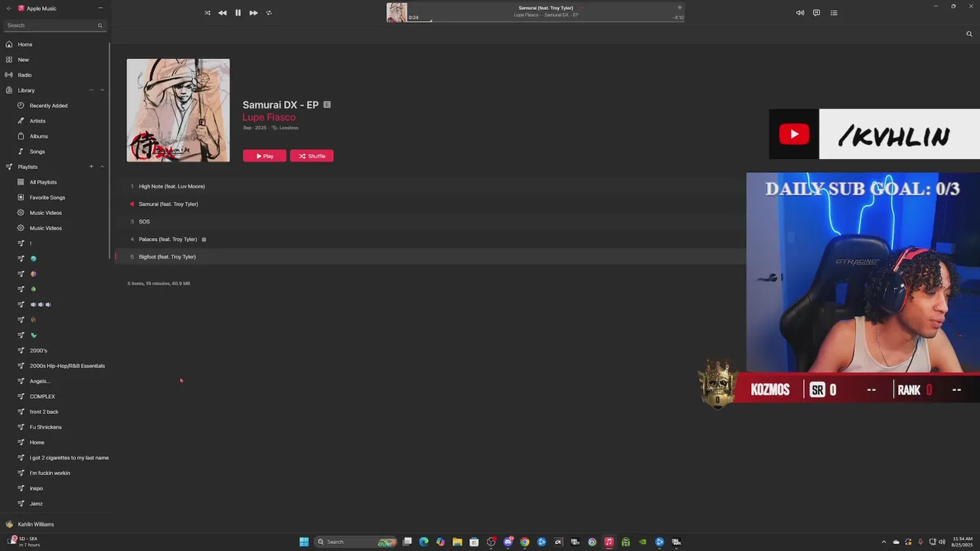Screen dimensions: 980x551
Task: Open the Lupe Fiasco artist link
Action: click(269, 117)
